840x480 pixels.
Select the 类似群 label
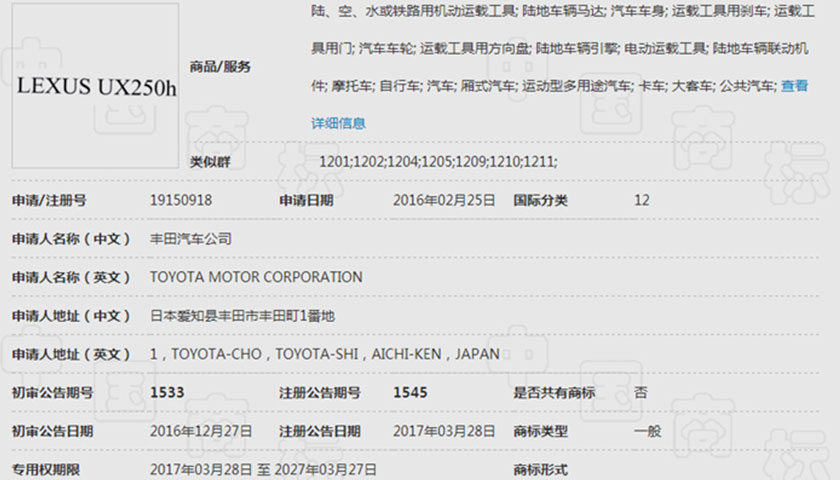[x=210, y=162]
